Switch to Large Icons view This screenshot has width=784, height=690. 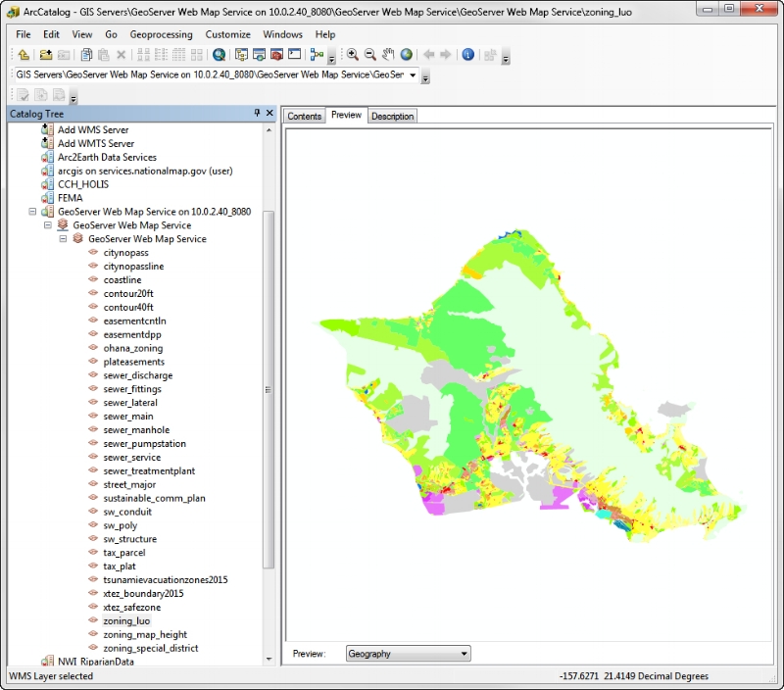point(143,55)
